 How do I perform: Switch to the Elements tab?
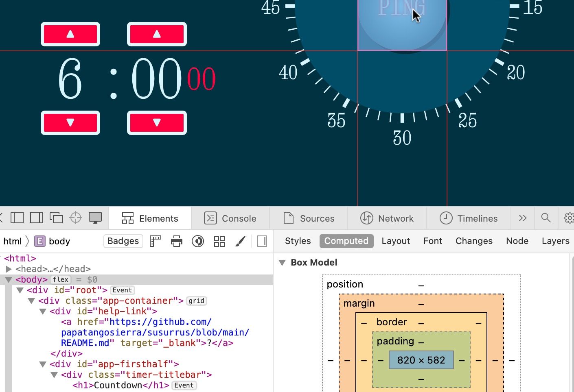pos(150,218)
